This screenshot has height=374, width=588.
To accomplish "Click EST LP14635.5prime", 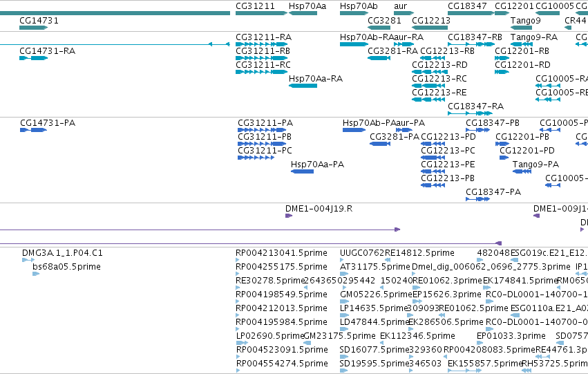I will [344, 315].
